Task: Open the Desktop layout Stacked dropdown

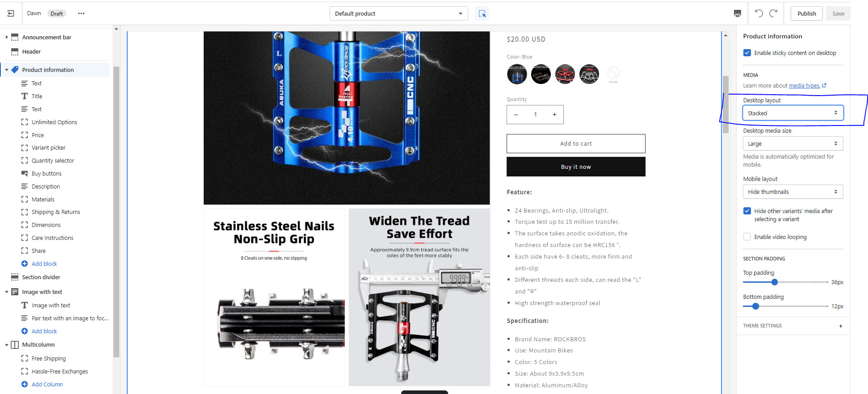Action: click(x=793, y=113)
